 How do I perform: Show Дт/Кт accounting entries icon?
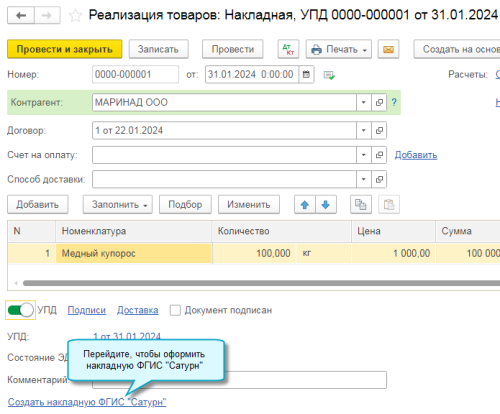(288, 49)
